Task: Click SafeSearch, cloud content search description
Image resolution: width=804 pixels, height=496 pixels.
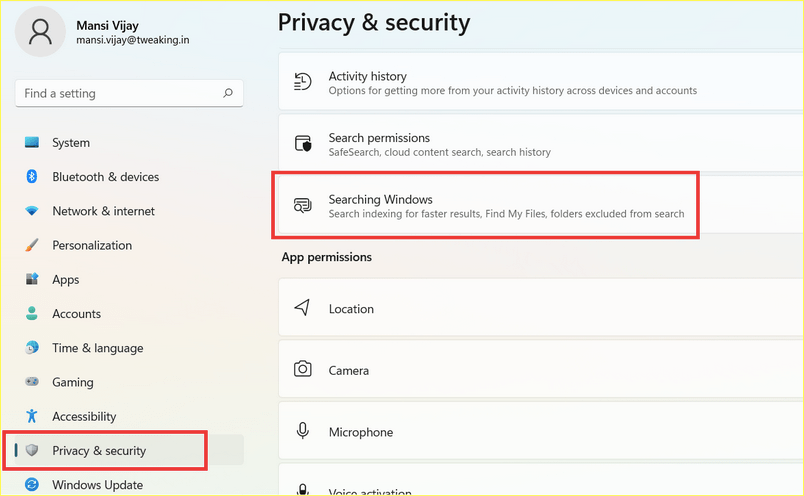Action: [x=439, y=152]
